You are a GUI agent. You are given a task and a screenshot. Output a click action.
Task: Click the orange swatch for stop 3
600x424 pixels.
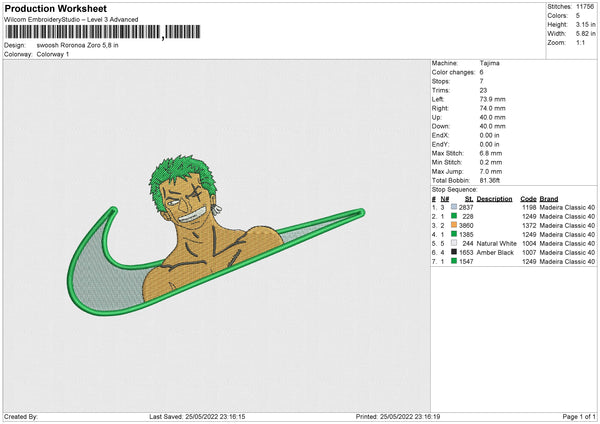[x=454, y=225]
